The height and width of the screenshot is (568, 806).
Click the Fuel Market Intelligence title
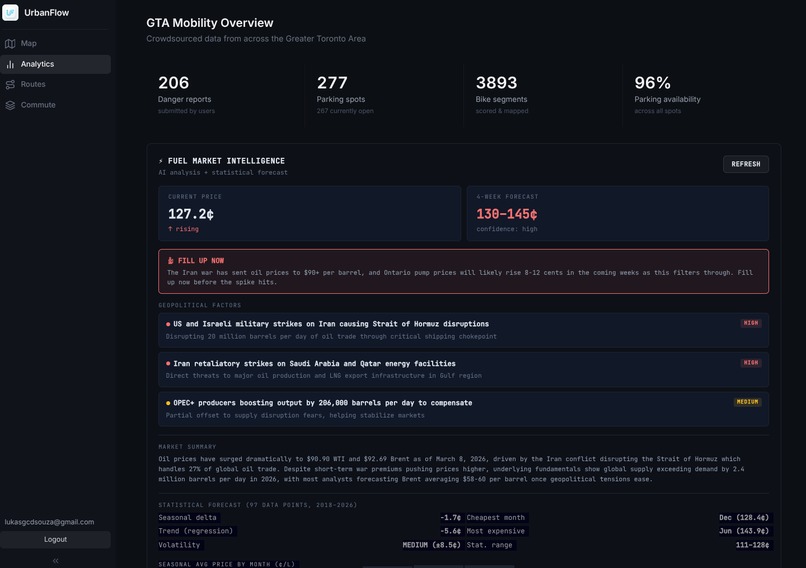pos(226,161)
